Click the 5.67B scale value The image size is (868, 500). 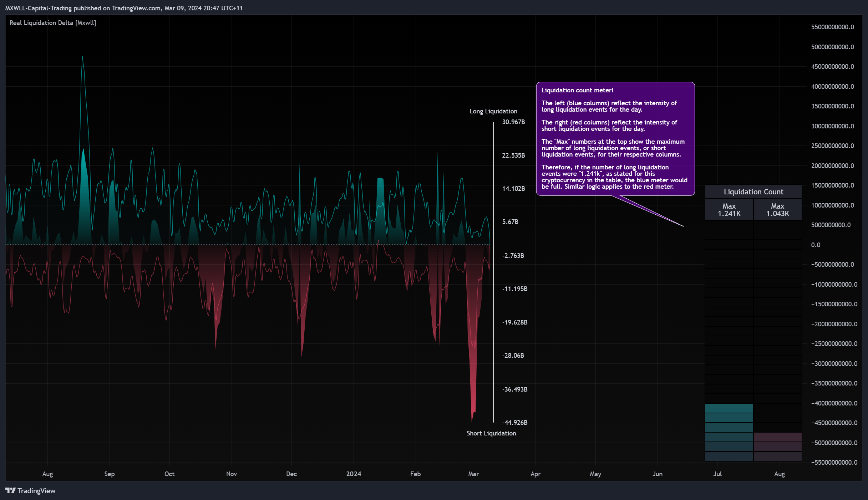pyautogui.click(x=510, y=222)
